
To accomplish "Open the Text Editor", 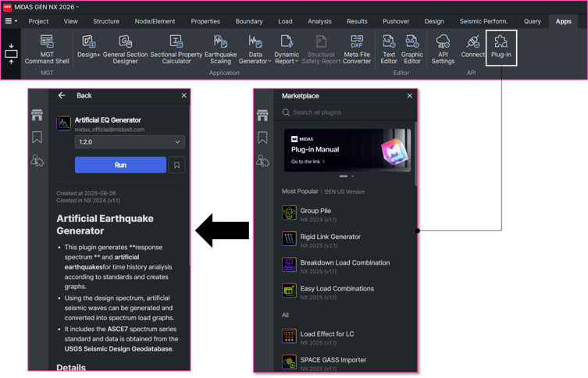I will coord(389,48).
